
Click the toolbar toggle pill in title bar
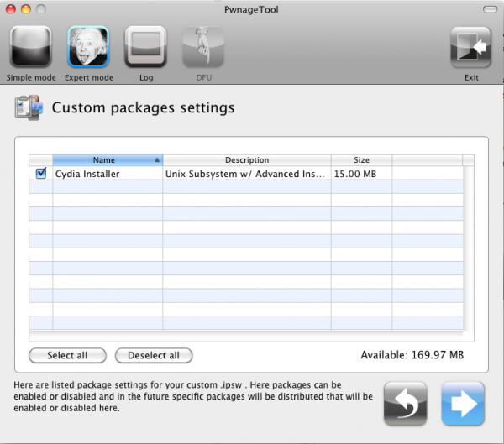tap(490, 9)
